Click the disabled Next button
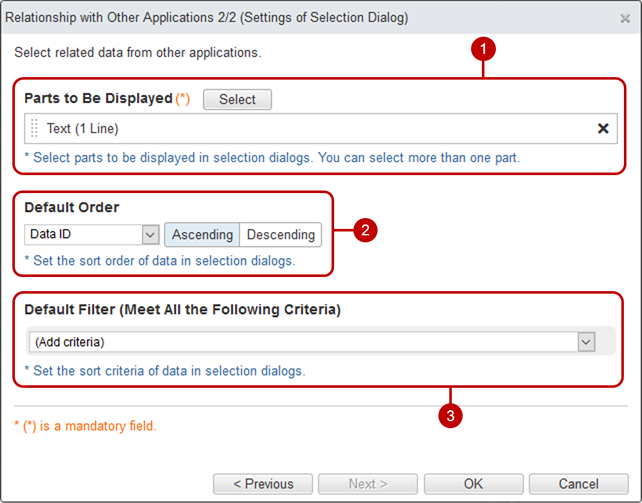642x503 pixels. point(368,484)
